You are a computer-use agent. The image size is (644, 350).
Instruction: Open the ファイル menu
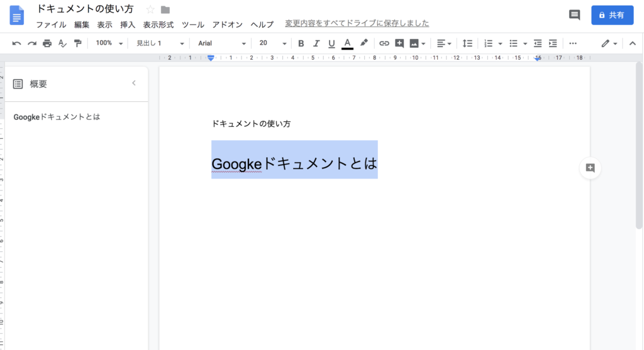(51, 25)
